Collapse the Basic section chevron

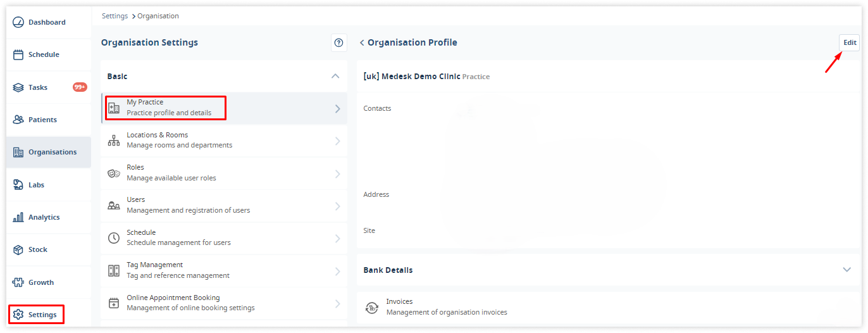tap(335, 76)
